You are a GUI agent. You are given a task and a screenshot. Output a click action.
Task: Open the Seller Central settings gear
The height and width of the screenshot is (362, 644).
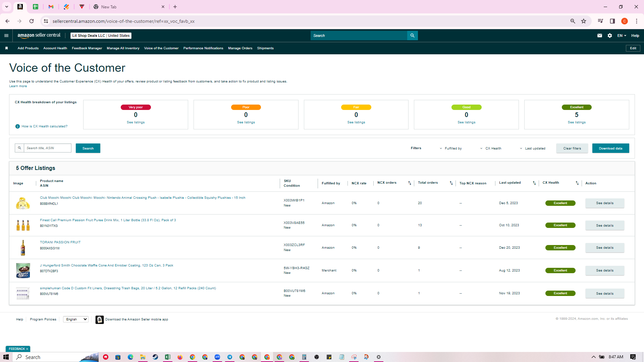pos(610,36)
